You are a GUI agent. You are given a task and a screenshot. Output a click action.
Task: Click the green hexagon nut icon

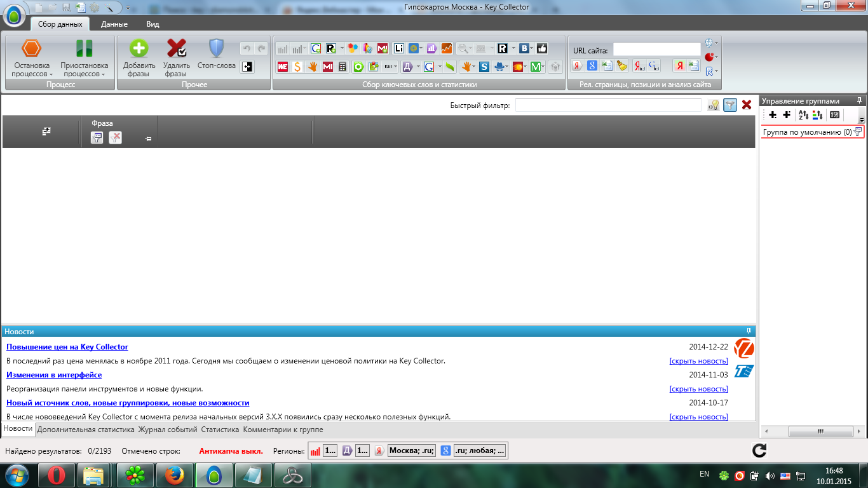point(358,66)
